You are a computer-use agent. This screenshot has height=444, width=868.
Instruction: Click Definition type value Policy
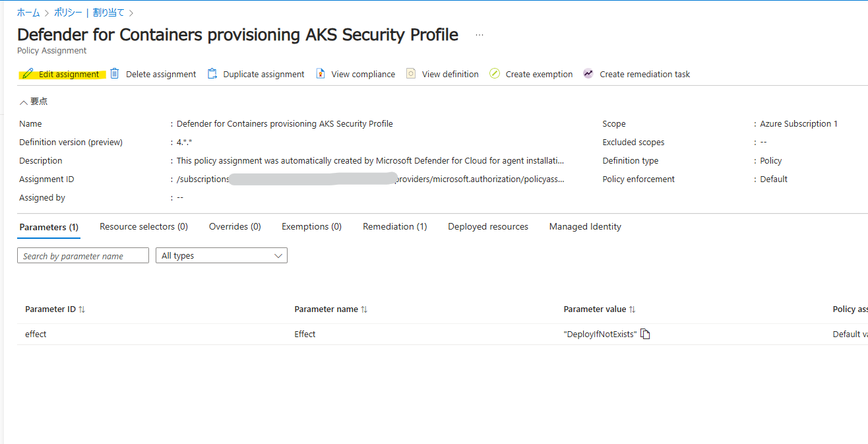click(771, 160)
